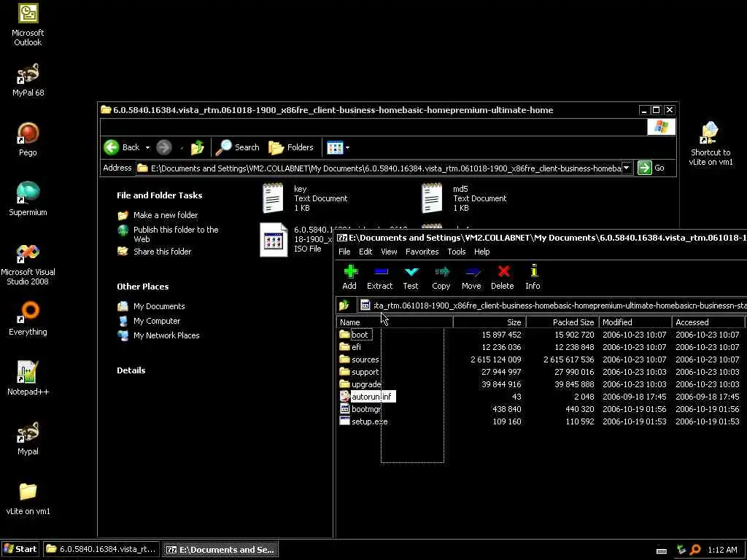This screenshot has height=560, width=747.
Task: Click the Move button in 7-Zip
Action: pyautogui.click(x=471, y=278)
